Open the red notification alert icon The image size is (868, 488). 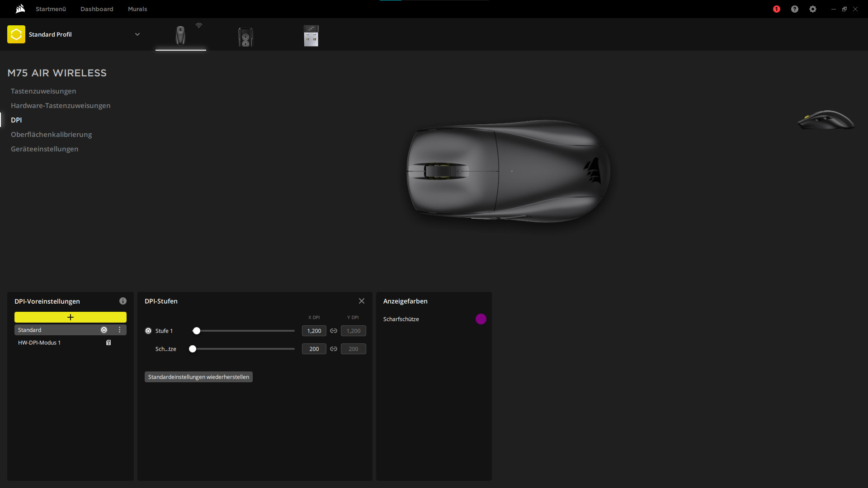(777, 9)
